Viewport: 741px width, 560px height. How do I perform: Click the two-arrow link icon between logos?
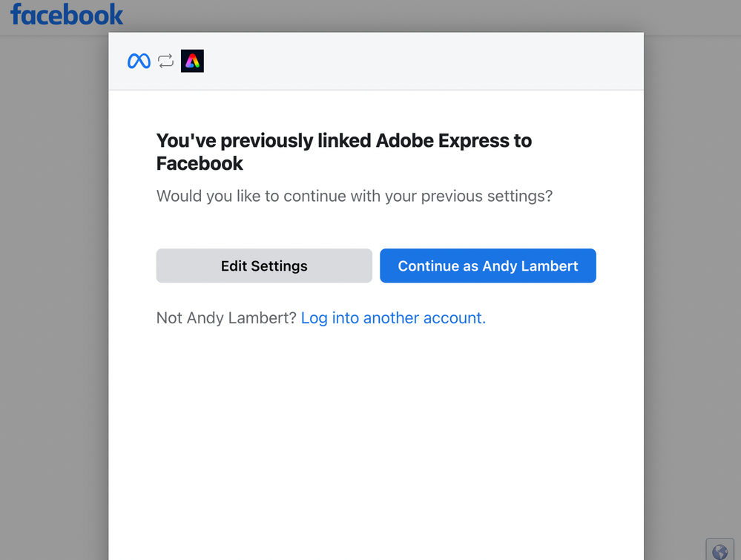165,61
